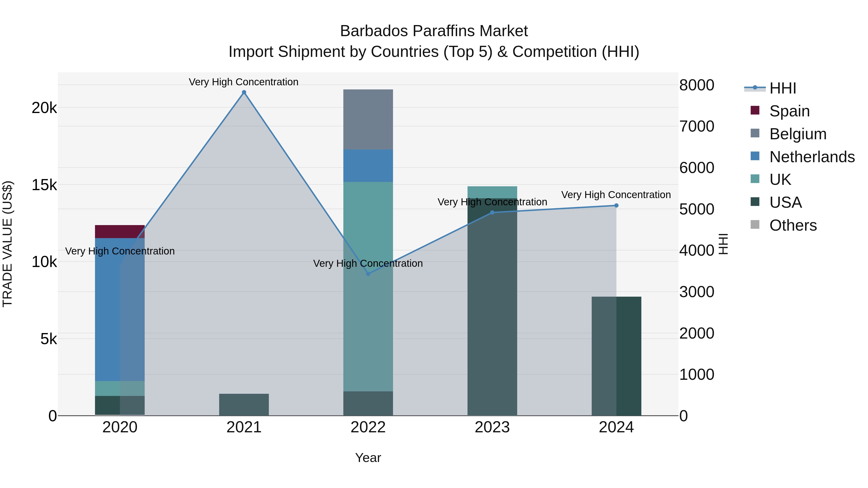Select the 2023 HHI data point
868x488 pixels.
pos(492,213)
